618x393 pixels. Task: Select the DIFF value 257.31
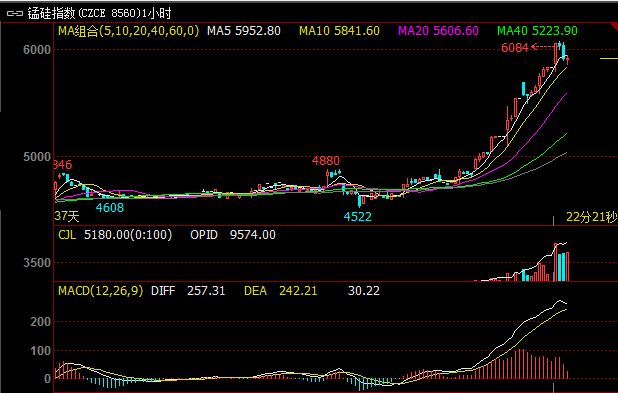click(206, 291)
